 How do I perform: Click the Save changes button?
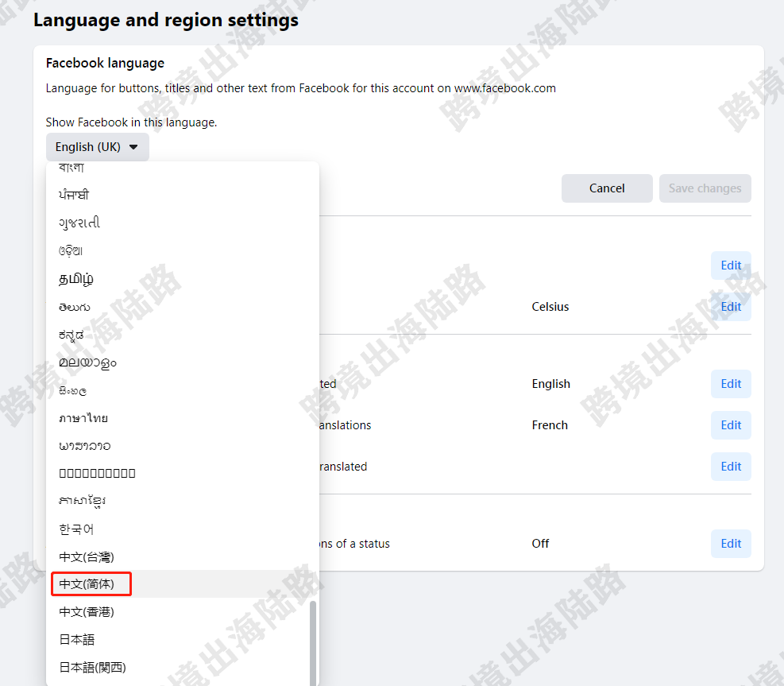point(705,188)
